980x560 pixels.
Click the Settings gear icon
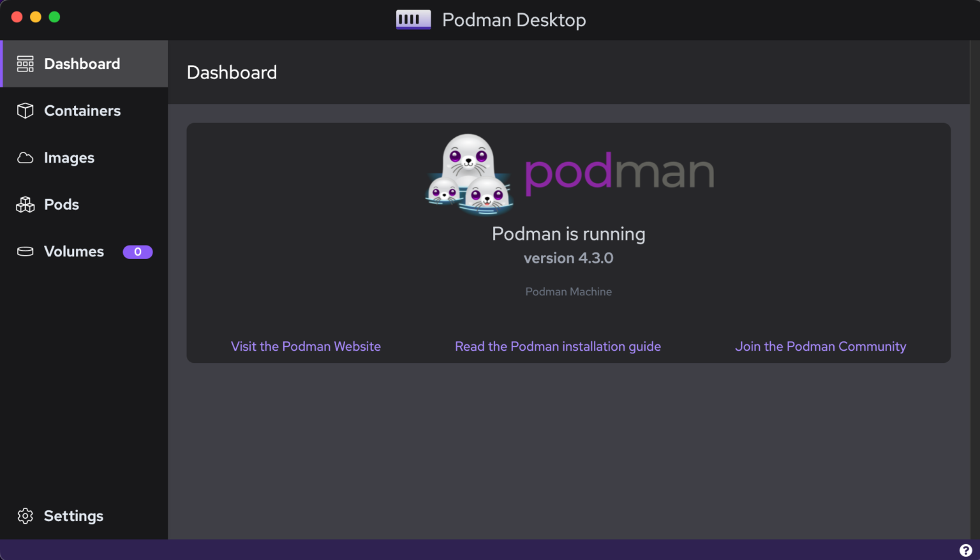(x=25, y=516)
